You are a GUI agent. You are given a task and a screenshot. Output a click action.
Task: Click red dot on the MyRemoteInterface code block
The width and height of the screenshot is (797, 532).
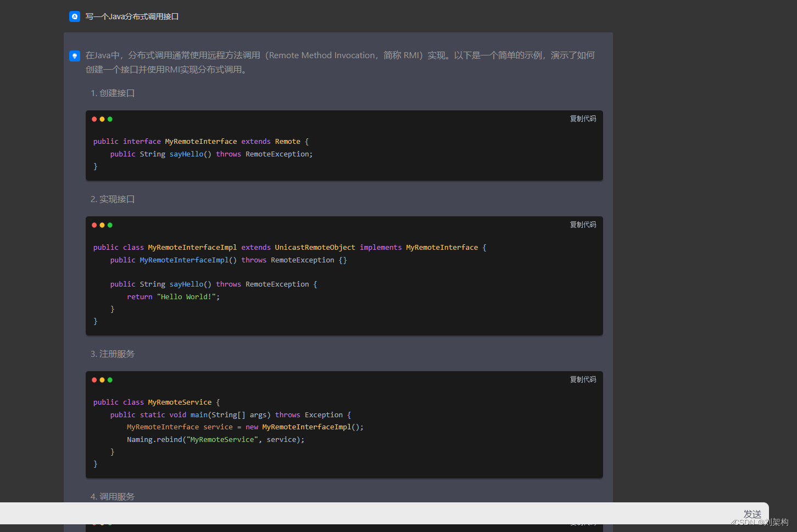94,119
